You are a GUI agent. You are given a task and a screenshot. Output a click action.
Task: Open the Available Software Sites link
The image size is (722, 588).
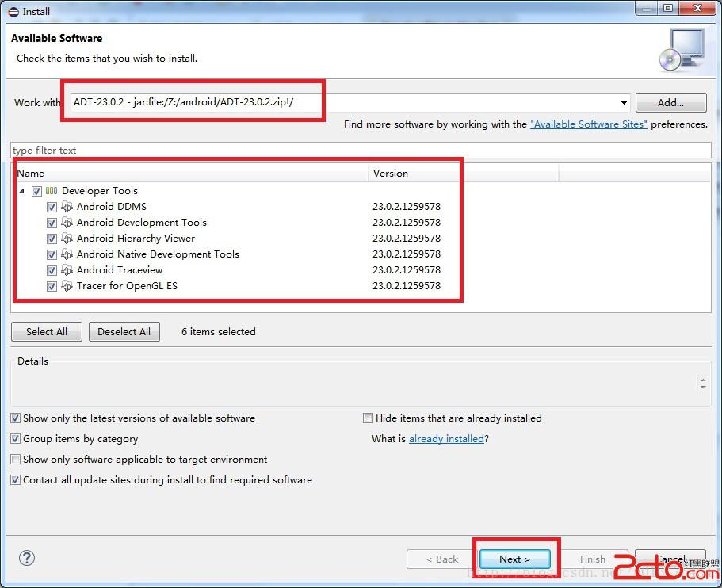point(589,124)
